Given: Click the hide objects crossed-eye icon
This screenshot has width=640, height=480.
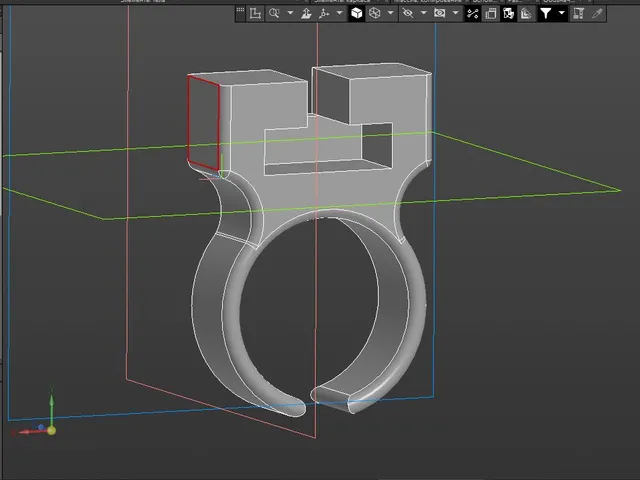Looking at the screenshot, I should (407, 13).
